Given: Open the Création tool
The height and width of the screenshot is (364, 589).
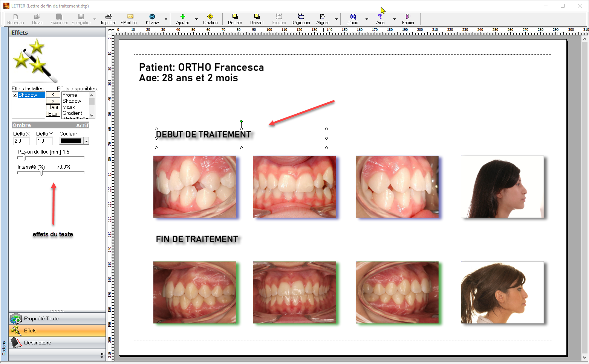Looking at the screenshot, I should point(210,17).
